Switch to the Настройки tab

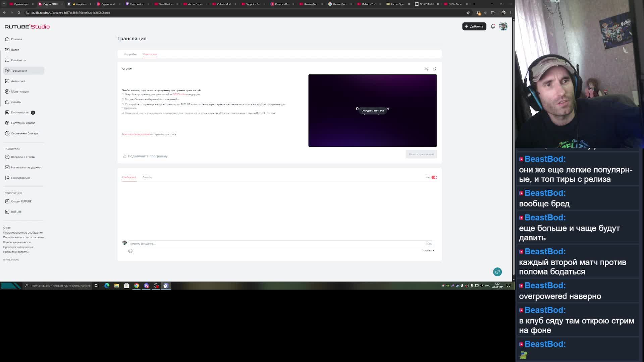[x=130, y=54]
